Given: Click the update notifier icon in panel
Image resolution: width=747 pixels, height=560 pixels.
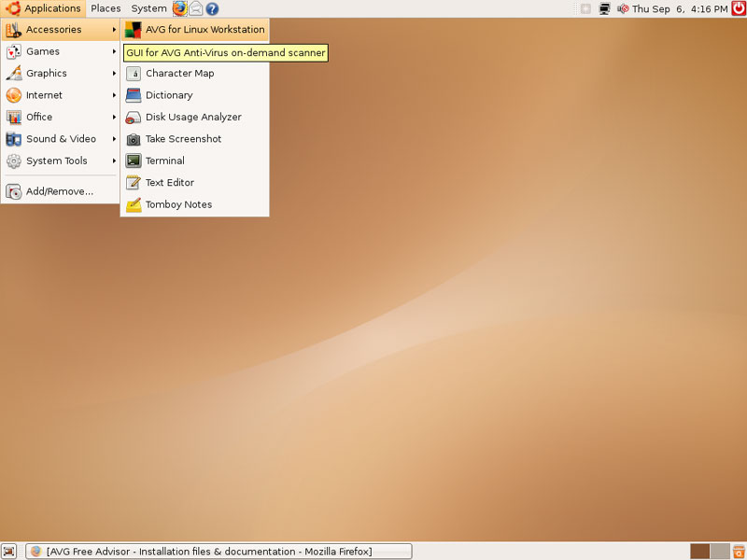Looking at the screenshot, I should (586, 8).
